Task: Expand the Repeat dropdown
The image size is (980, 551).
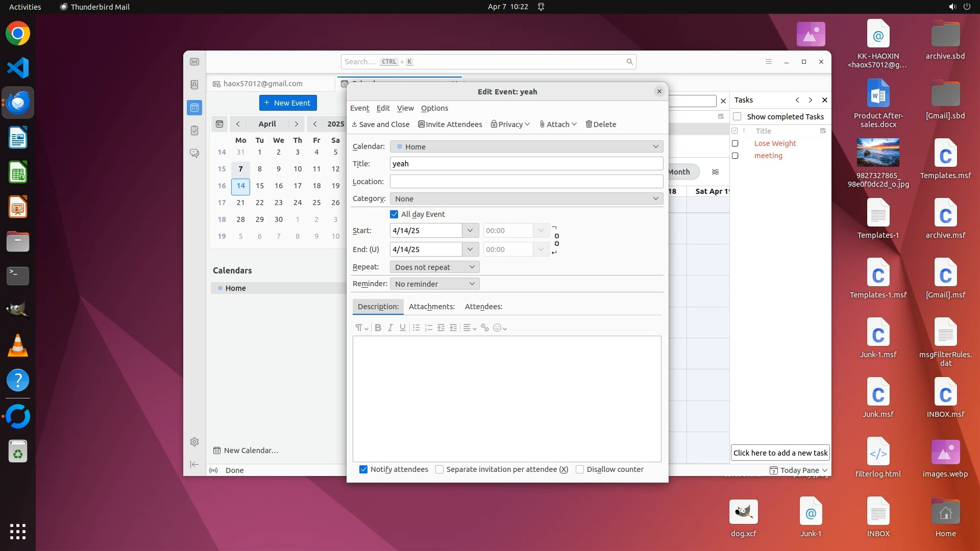Action: (434, 267)
